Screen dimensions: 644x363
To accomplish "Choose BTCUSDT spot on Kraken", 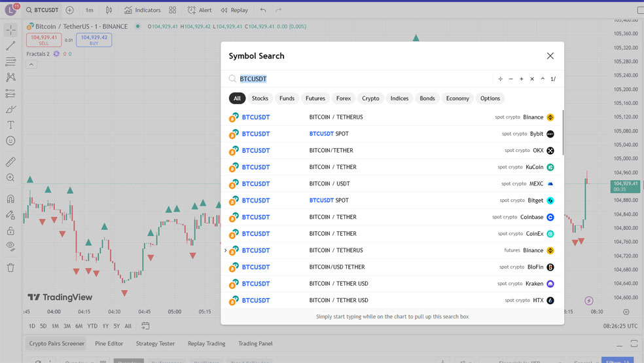I will (x=392, y=284).
